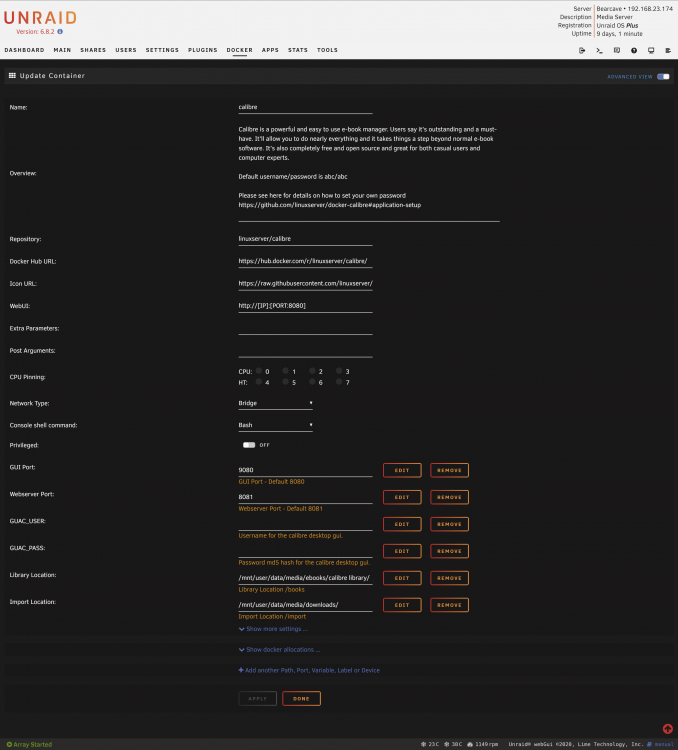
Task: Pin HT core 4
Action: tap(259, 382)
